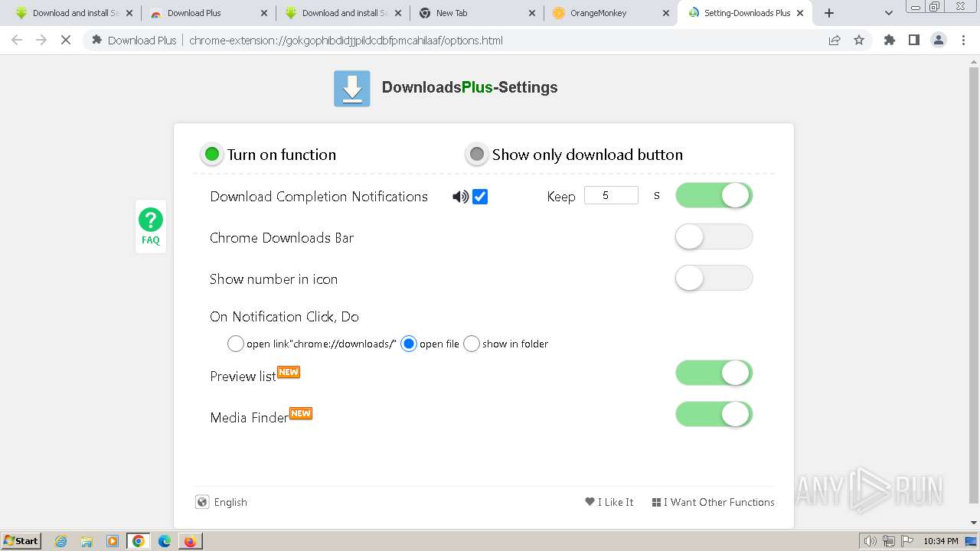The image size is (980, 551).
Task: Click the Action Center flag icon
Action: [907, 541]
